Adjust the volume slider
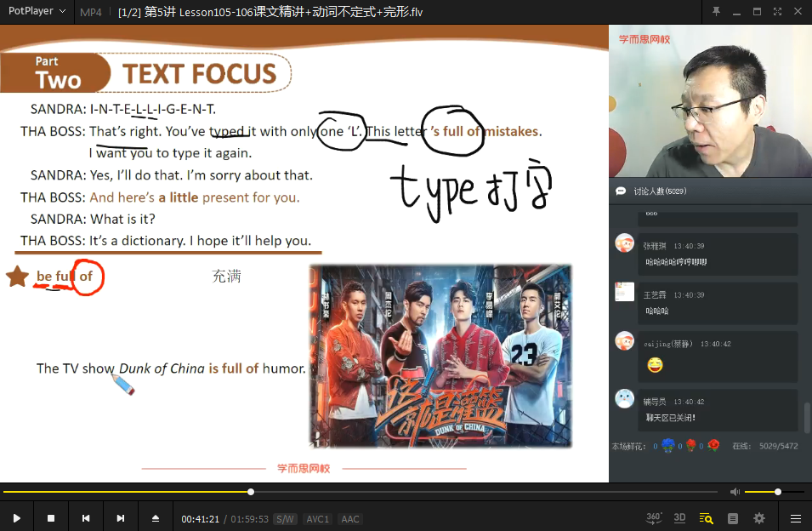812x531 pixels. click(777, 492)
